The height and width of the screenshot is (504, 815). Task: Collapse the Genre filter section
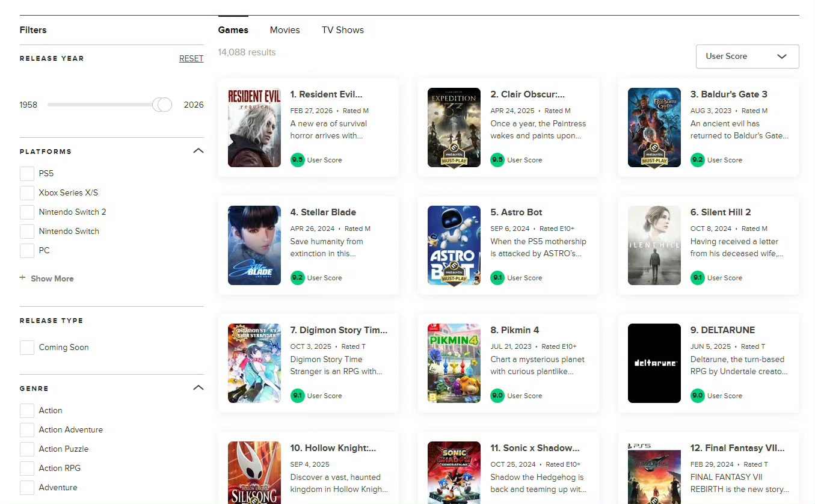(x=198, y=388)
